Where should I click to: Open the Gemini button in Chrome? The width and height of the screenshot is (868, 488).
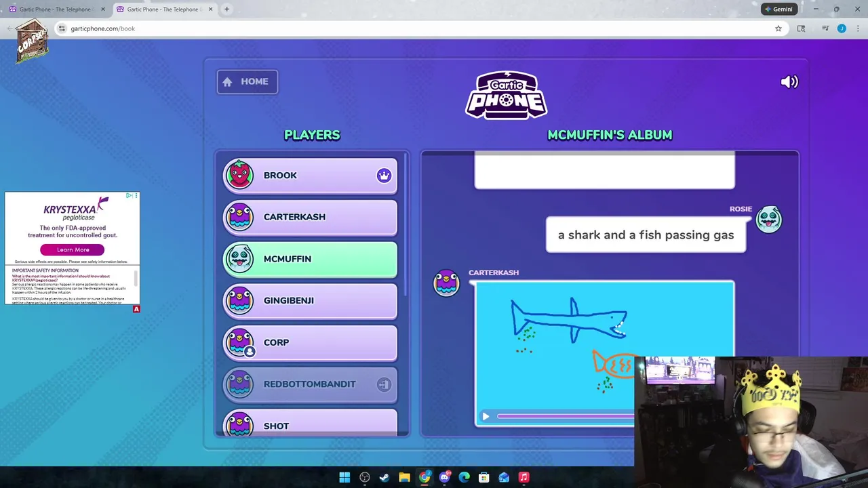pyautogui.click(x=778, y=9)
